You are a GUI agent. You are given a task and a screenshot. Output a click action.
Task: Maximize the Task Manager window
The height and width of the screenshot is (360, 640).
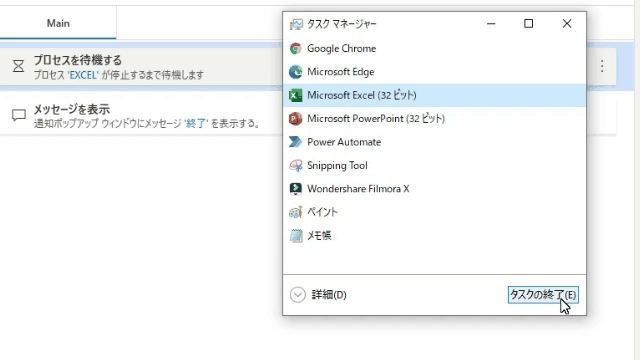(529, 24)
